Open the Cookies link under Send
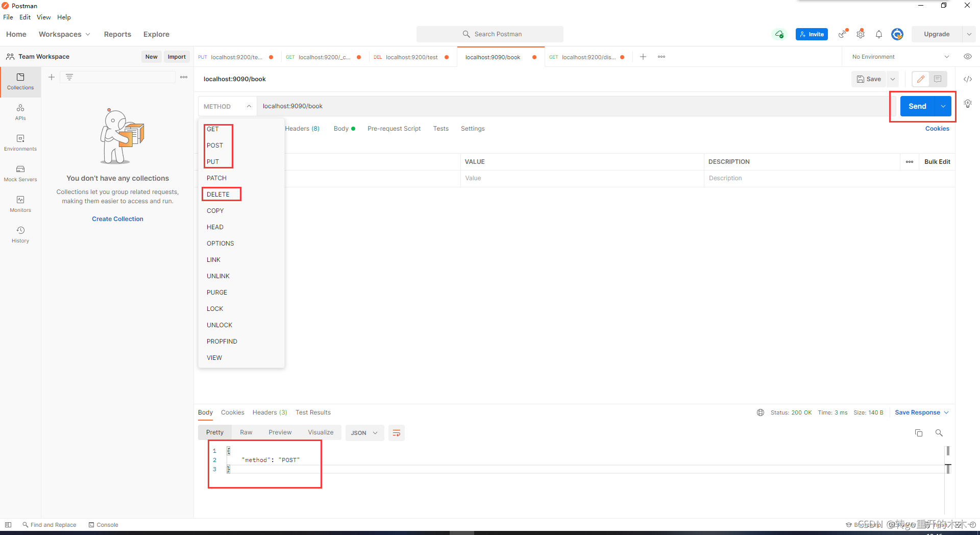The height and width of the screenshot is (535, 980). pos(937,129)
